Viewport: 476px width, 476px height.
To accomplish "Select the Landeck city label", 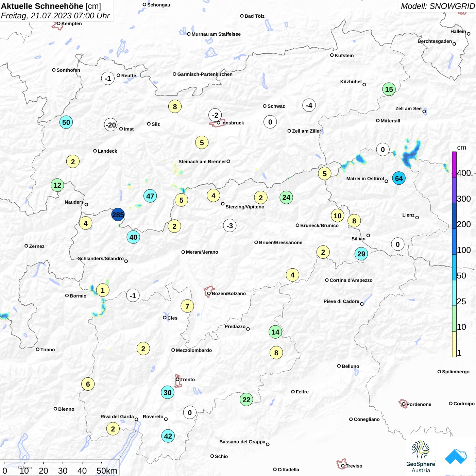I will click(x=107, y=151).
